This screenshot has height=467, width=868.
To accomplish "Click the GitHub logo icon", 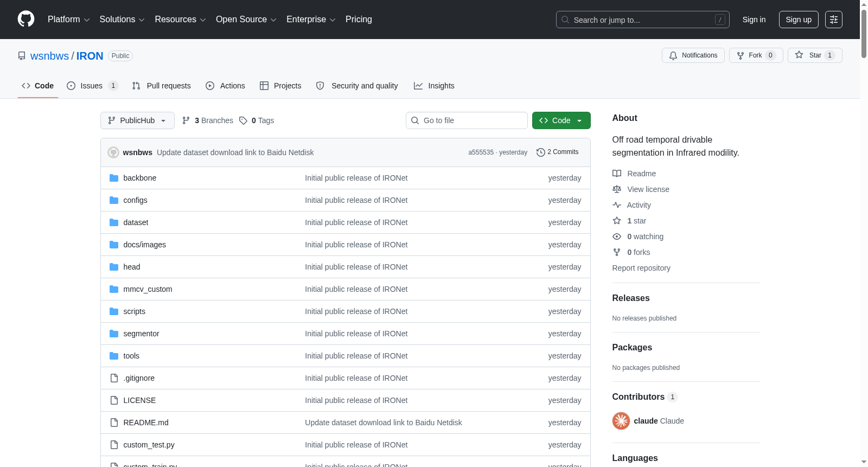I will 26,20.
